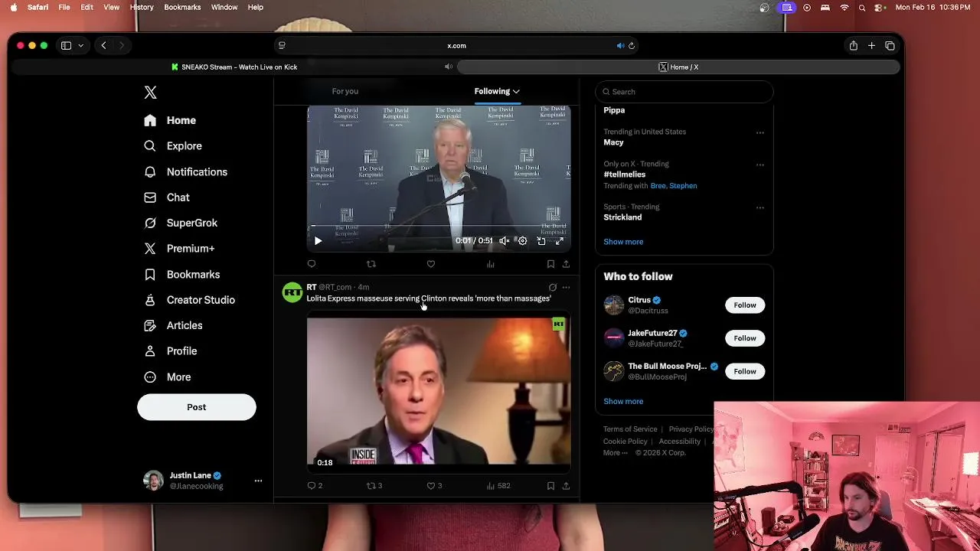980x551 pixels.
Task: Open video settings gear on press conference video
Action: point(522,241)
